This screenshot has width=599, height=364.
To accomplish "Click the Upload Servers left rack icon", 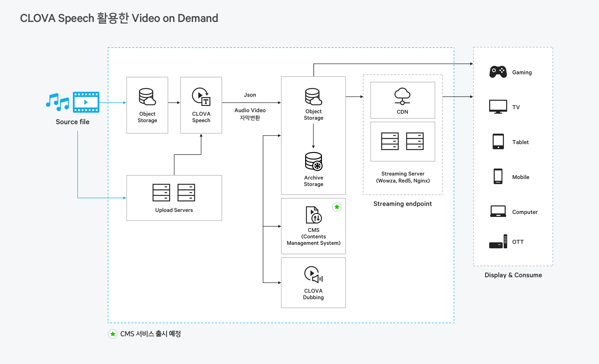I will 161,192.
